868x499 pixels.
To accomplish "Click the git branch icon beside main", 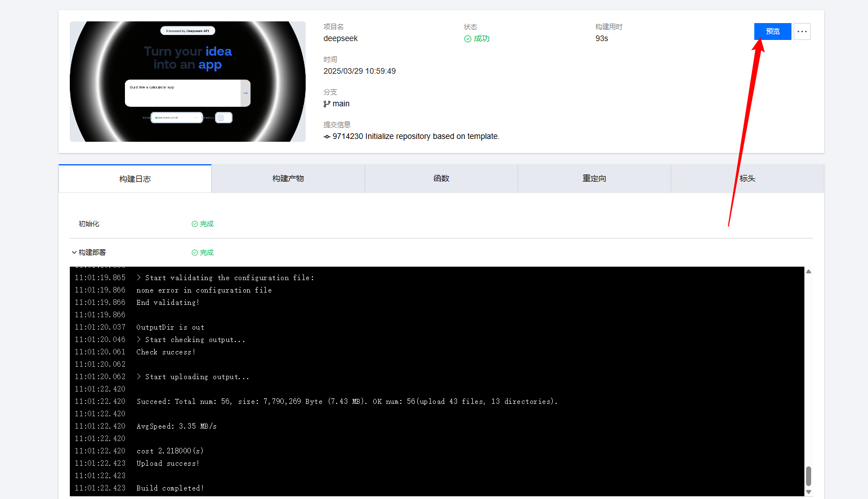I will [x=327, y=104].
